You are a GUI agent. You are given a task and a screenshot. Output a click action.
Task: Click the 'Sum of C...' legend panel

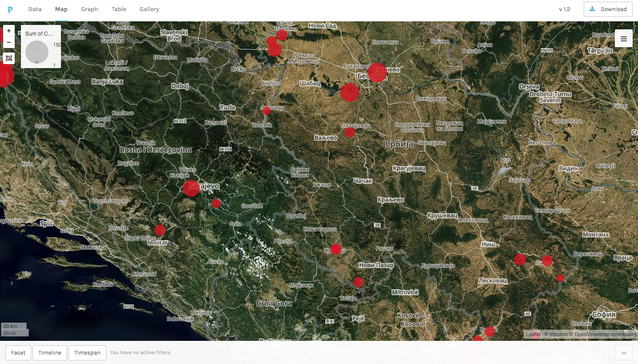[41, 47]
